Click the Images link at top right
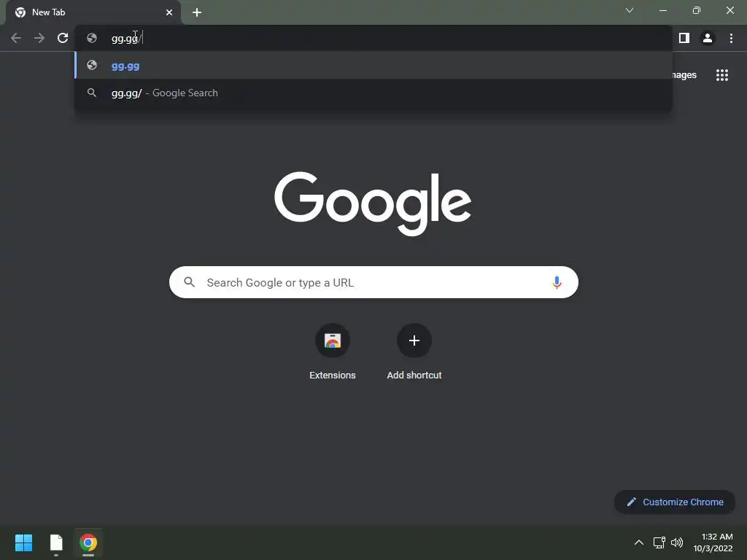This screenshot has height=560, width=747. [684, 75]
